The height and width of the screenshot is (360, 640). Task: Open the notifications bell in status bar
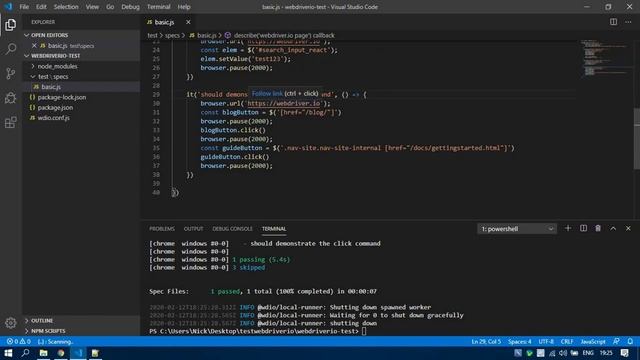[x=630, y=342]
